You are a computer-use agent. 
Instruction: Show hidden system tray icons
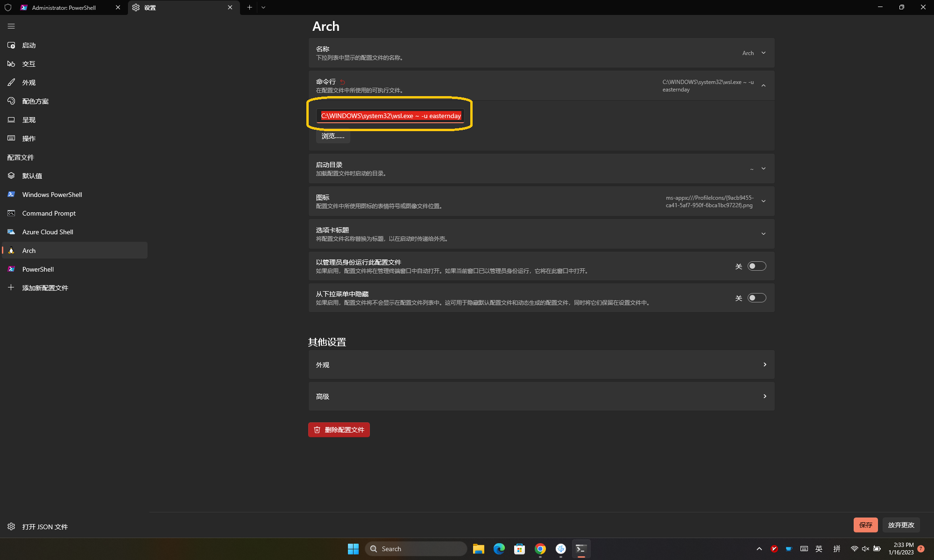point(759,549)
